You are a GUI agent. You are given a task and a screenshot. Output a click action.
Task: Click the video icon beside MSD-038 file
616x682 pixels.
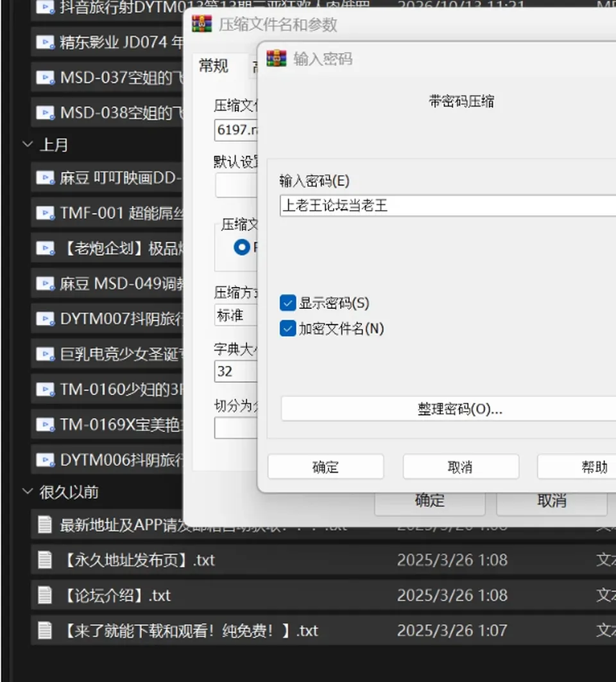[45, 113]
